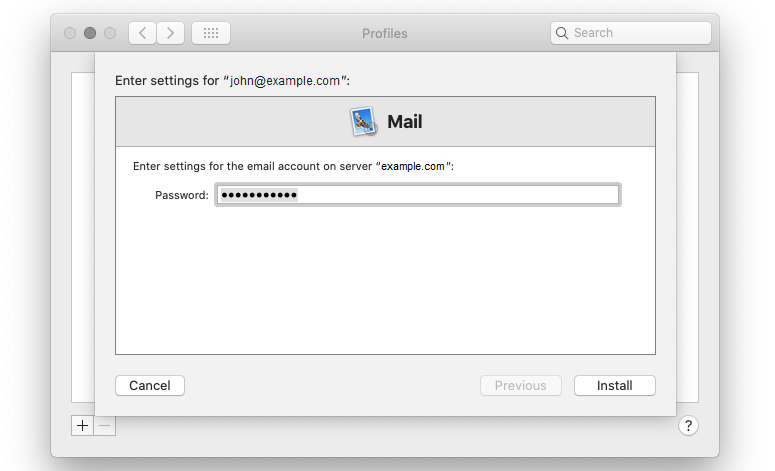The image size is (775, 471).
Task: Focus the Password input field
Action: point(418,195)
